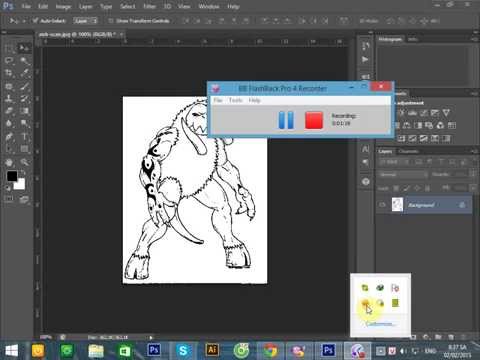The height and width of the screenshot is (360, 480).
Task: Enable Show Transform Controls checkbox
Action: point(111,21)
